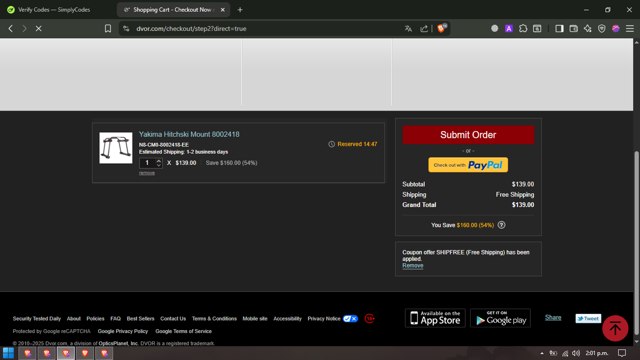Open the Yakima Hitchski Mount 8002418 link
640x360 pixels.
point(189,134)
